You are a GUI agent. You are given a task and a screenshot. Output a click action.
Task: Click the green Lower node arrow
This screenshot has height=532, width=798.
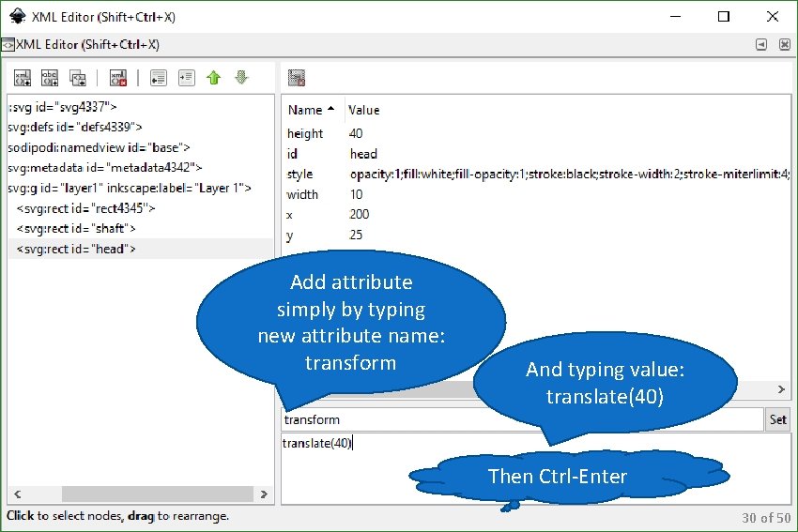click(x=241, y=78)
